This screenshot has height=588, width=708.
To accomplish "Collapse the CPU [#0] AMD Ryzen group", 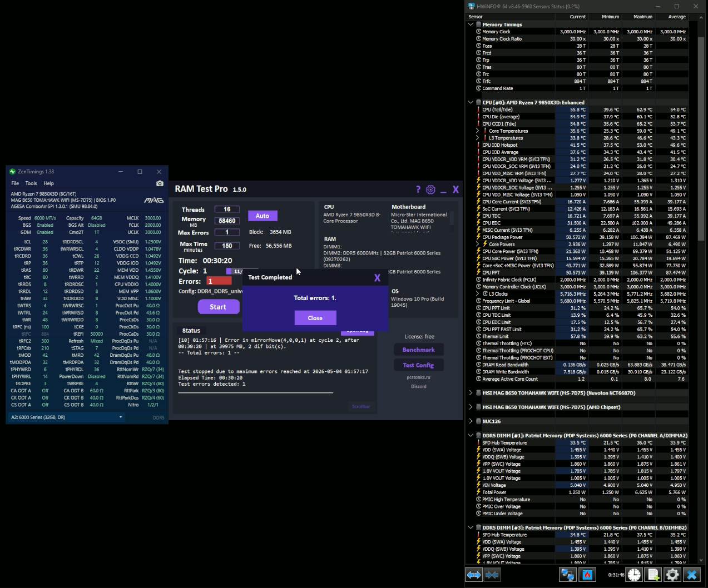I will click(471, 102).
